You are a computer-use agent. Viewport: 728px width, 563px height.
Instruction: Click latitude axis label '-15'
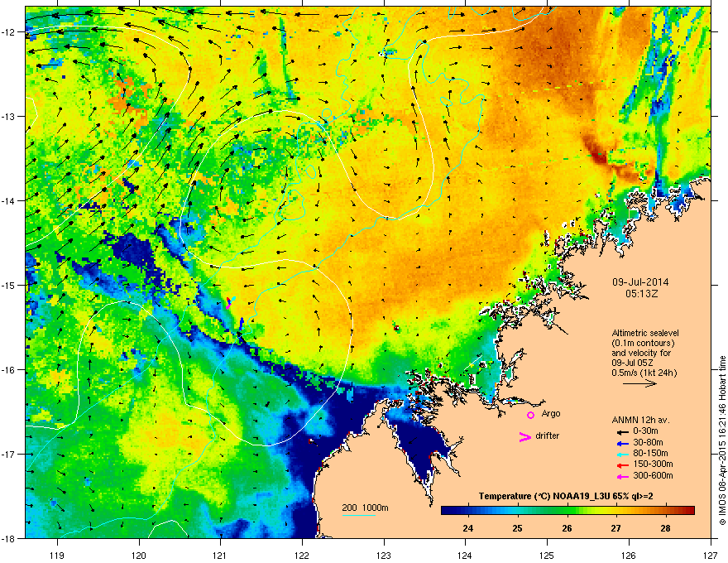(x=8, y=285)
